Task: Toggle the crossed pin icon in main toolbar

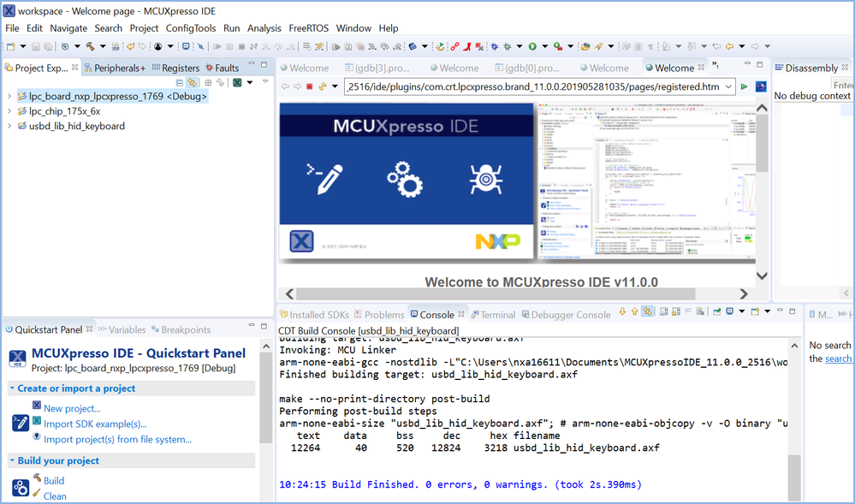Action: tap(200, 46)
